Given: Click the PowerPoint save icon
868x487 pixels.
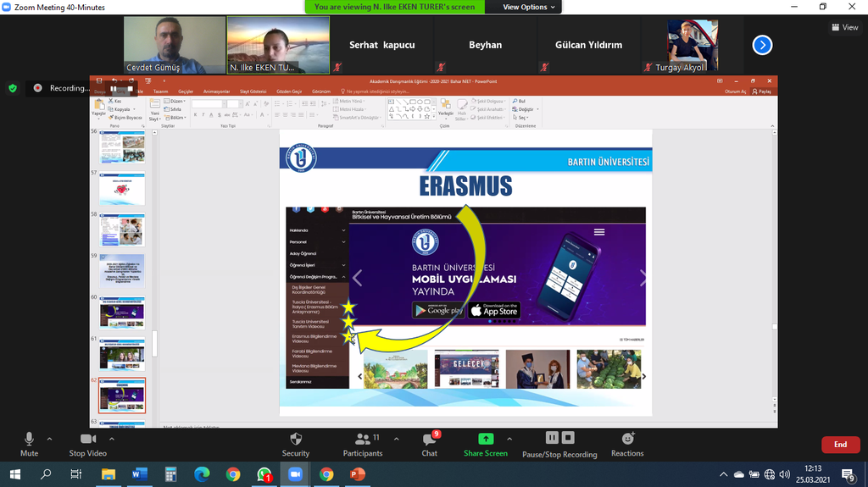Looking at the screenshot, I should [x=99, y=80].
